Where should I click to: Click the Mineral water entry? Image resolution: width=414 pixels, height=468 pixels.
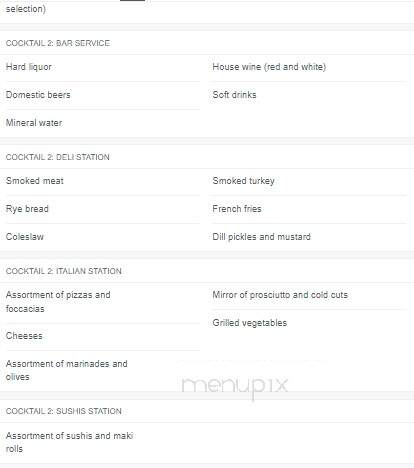34,123
